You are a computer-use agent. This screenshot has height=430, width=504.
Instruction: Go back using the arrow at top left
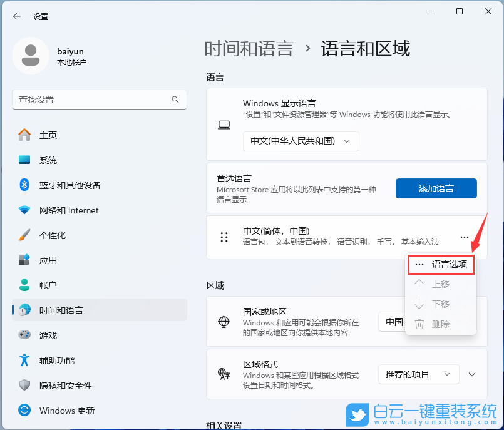click(x=17, y=17)
